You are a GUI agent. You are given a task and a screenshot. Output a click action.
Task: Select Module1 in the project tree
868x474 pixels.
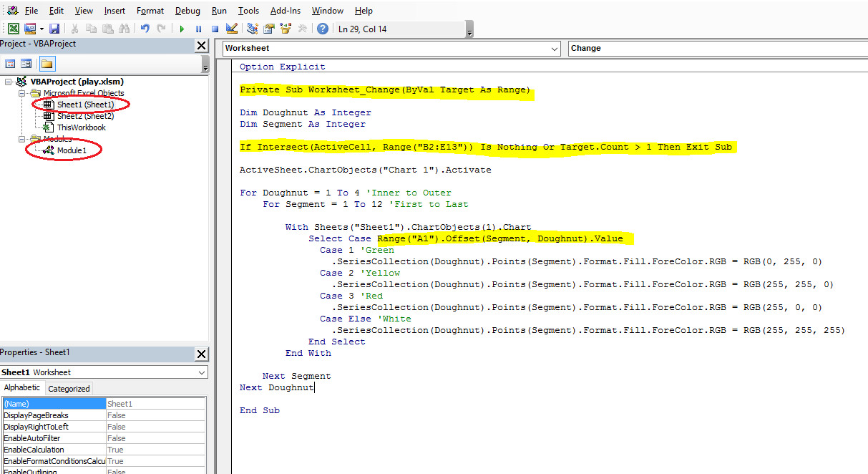[x=71, y=150]
